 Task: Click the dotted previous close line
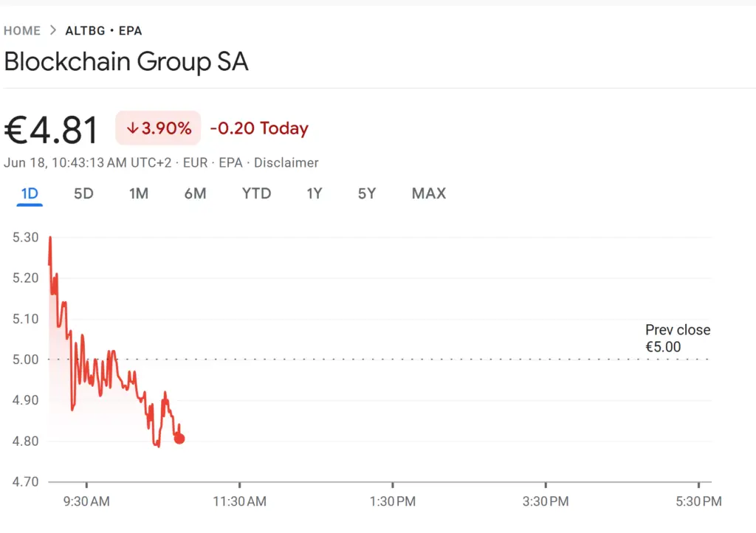tap(443, 358)
